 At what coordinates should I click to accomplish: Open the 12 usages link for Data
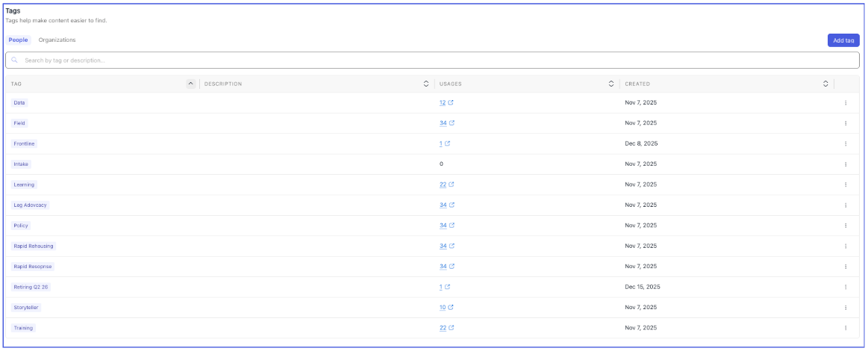443,102
